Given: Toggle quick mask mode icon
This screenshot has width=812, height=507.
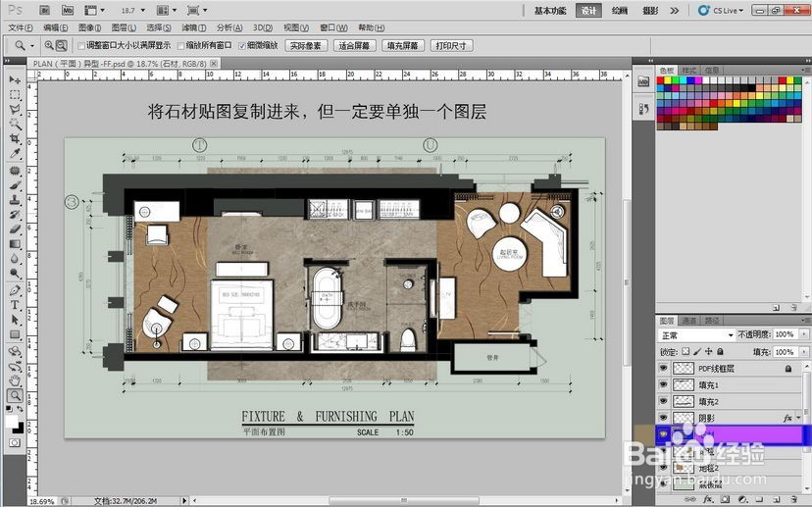Looking at the screenshot, I should click(15, 443).
